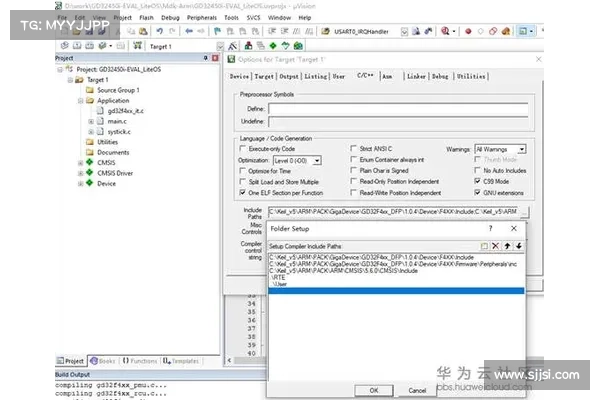Insert a bookmark with the flag icon
Screen dimensions: 600x400
click(217, 31)
